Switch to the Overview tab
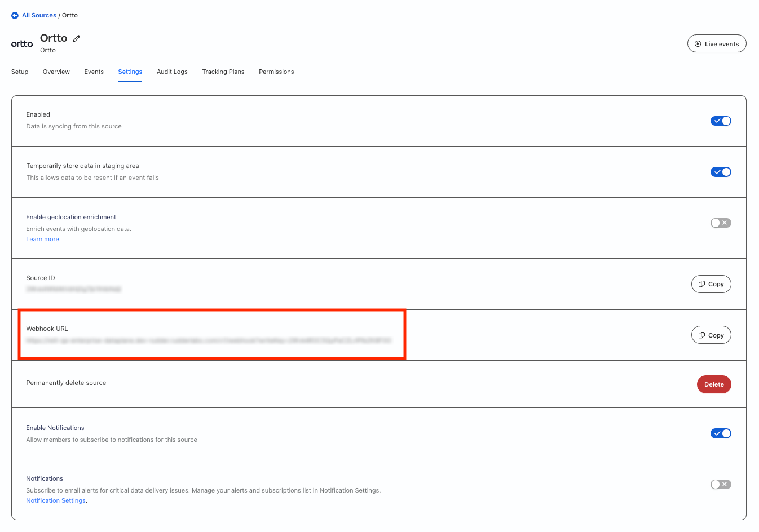Screen dimensions: 759x532 pyautogui.click(x=56, y=72)
